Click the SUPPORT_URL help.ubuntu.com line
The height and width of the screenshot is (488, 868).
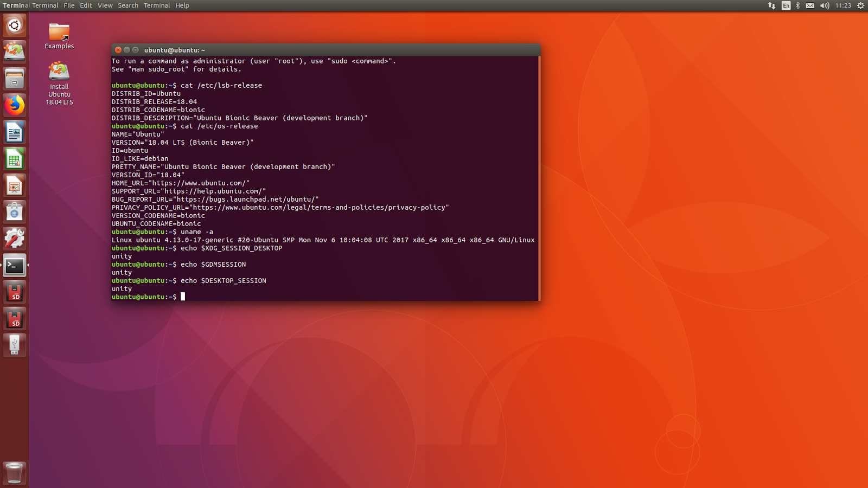(x=189, y=191)
